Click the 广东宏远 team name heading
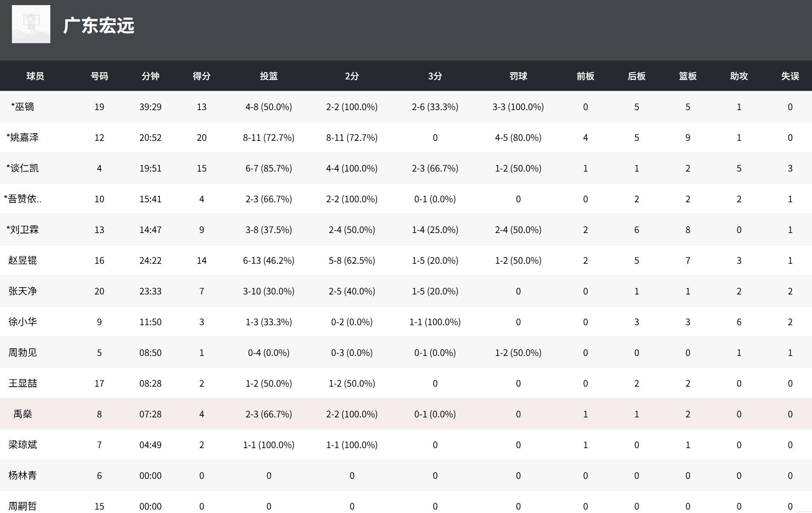Image resolution: width=812 pixels, height=513 pixels. 99,26
